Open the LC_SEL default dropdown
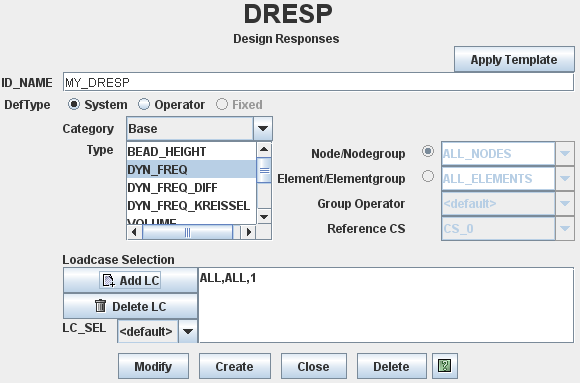 157,331
